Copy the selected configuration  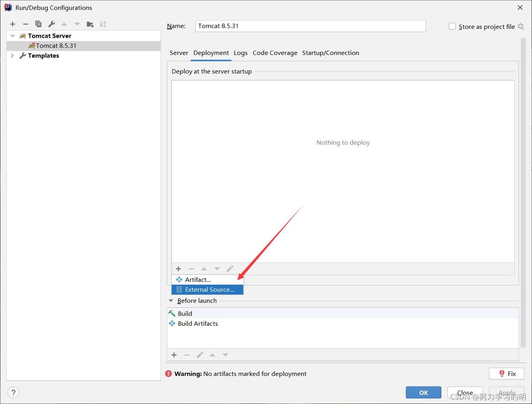[x=38, y=24]
